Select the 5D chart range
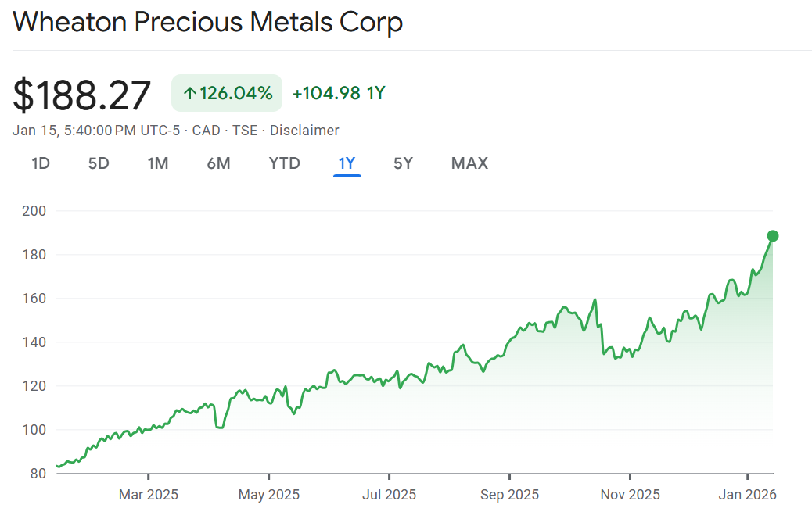Viewport: 812px width, 519px height. click(x=99, y=163)
